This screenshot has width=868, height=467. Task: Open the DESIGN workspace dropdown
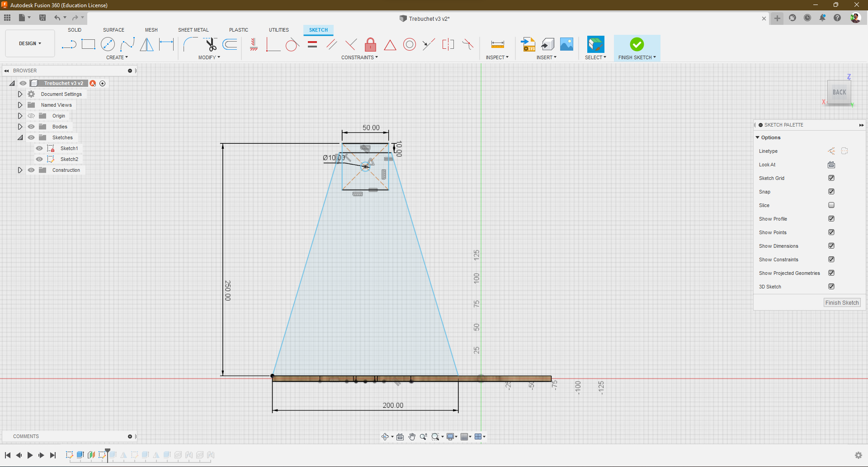[x=30, y=43]
